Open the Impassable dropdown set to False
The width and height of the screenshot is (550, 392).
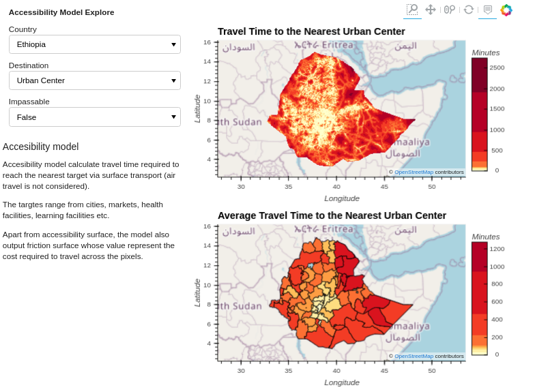(94, 117)
